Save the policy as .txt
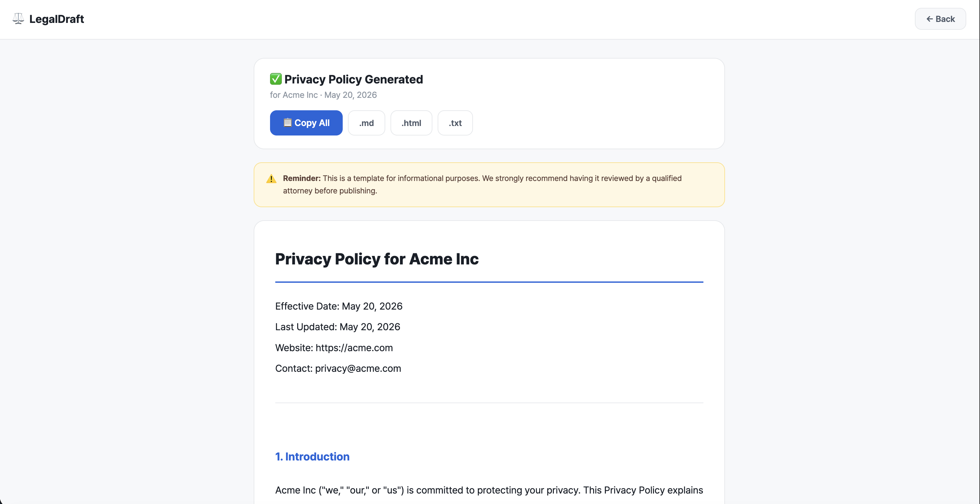Screen dimensions: 980x504 click(x=455, y=123)
